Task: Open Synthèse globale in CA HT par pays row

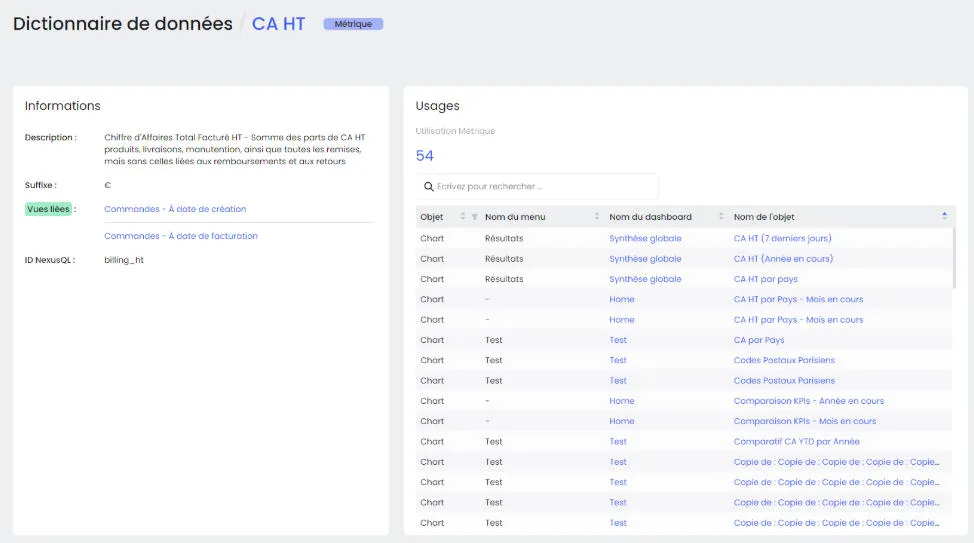Action: coord(645,279)
